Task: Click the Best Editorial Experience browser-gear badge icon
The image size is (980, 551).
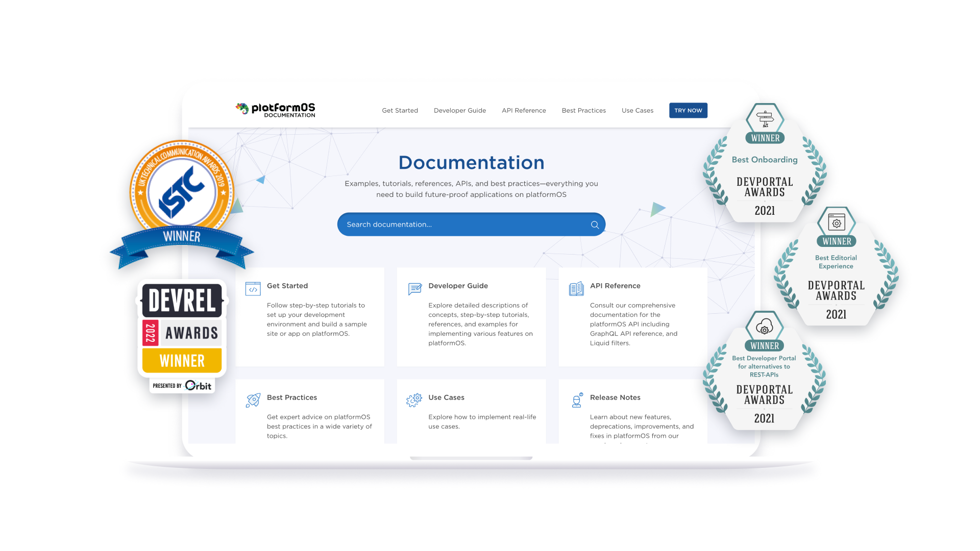Action: pos(836,223)
